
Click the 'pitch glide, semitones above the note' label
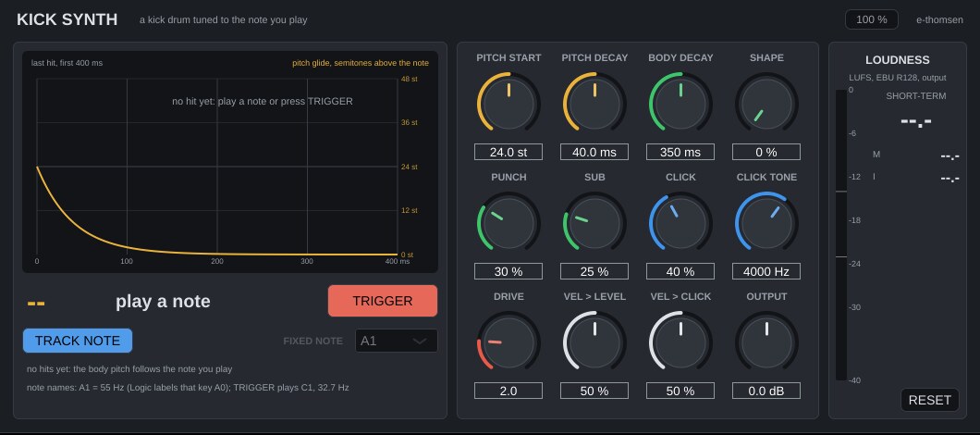point(361,63)
